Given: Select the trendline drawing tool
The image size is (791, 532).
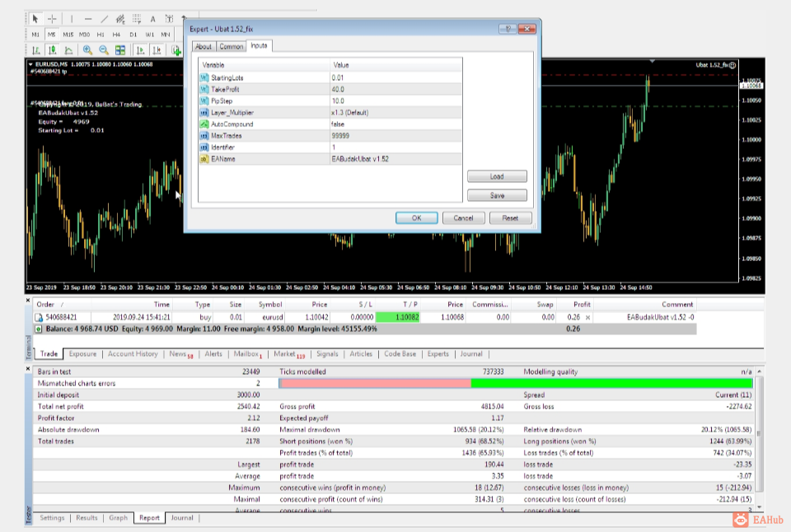Looking at the screenshot, I should click(x=105, y=19).
